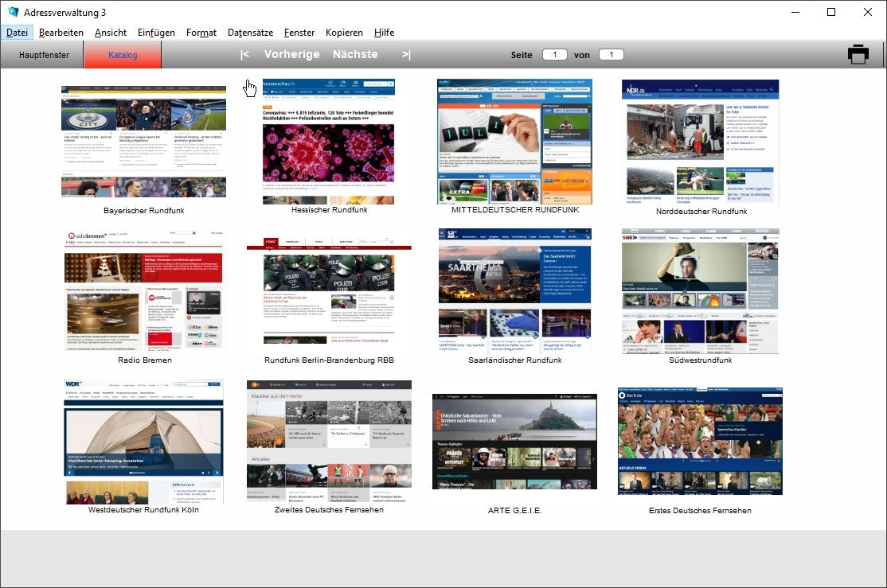Go to first page with |< button
Image resolution: width=887 pixels, height=588 pixels.
(x=244, y=55)
